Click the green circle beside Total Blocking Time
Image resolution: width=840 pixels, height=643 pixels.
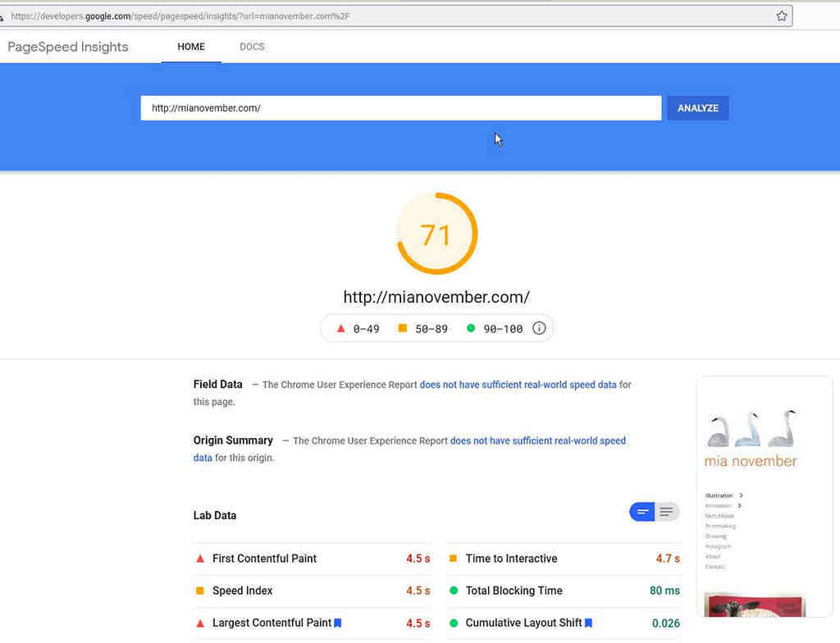(454, 591)
